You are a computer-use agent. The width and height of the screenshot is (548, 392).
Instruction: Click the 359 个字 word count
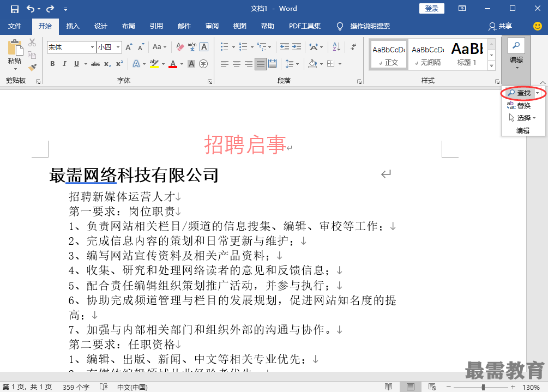click(76, 387)
